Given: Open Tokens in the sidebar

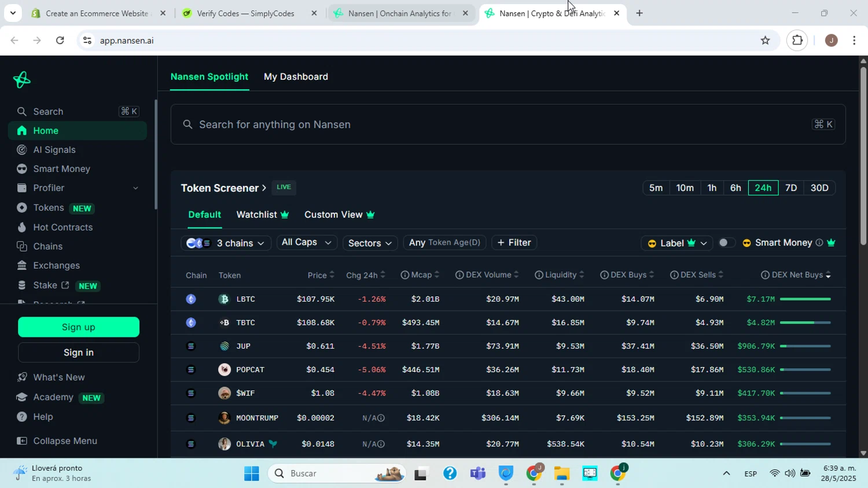Looking at the screenshot, I should 77,208.
